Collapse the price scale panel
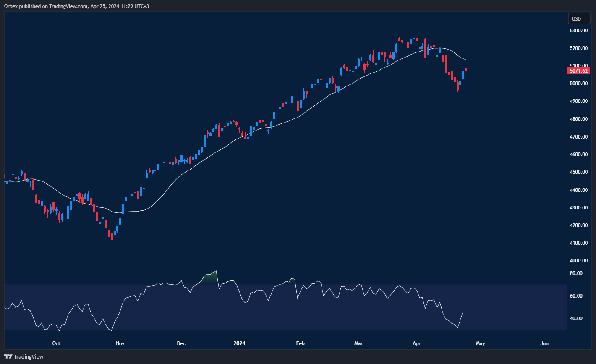This screenshot has height=364, width=596. coord(579,168)
